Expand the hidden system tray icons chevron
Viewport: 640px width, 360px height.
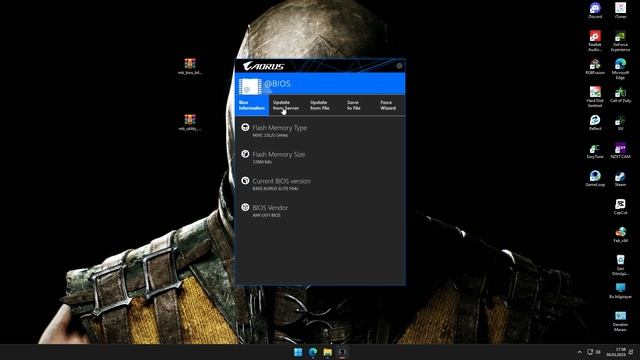click(580, 352)
